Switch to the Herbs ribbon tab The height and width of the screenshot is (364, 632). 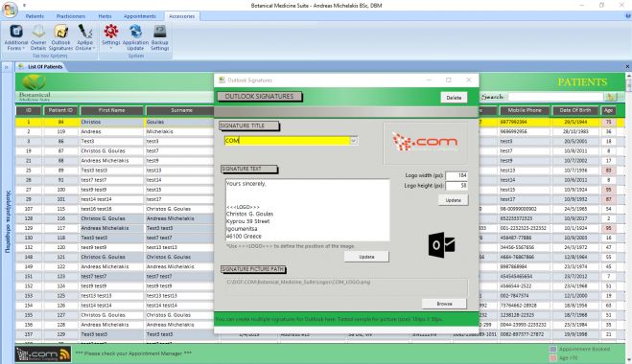(x=105, y=16)
